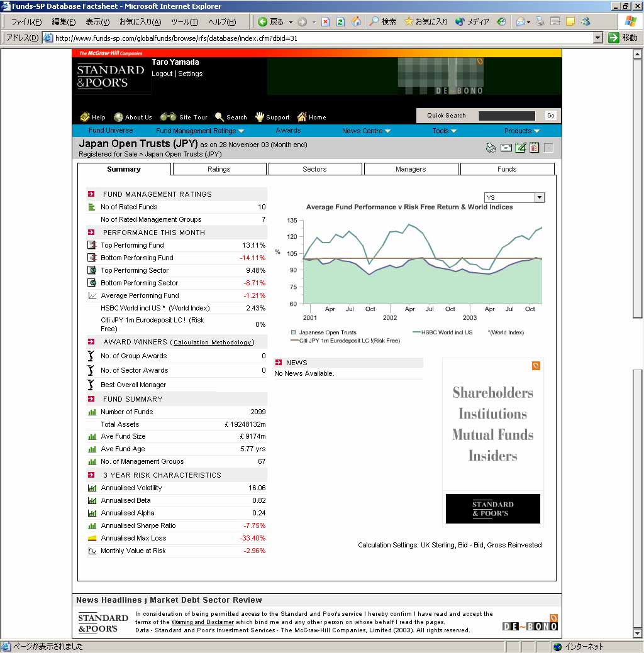Click red arrow beside the NEWS heading

279,362
